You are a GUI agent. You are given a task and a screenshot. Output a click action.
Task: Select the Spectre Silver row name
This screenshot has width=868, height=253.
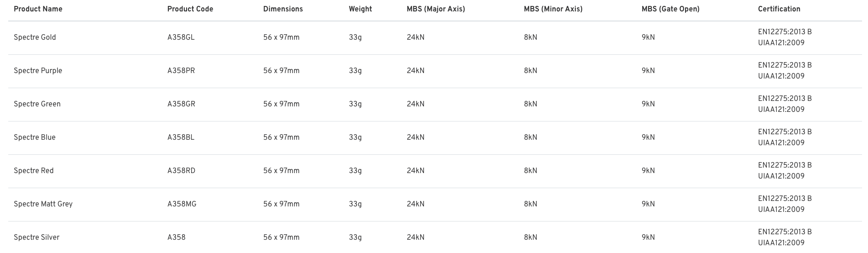click(x=37, y=237)
